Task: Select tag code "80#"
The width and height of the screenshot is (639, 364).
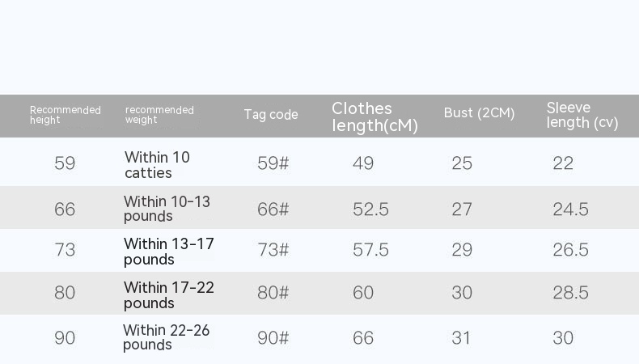Action: (273, 293)
